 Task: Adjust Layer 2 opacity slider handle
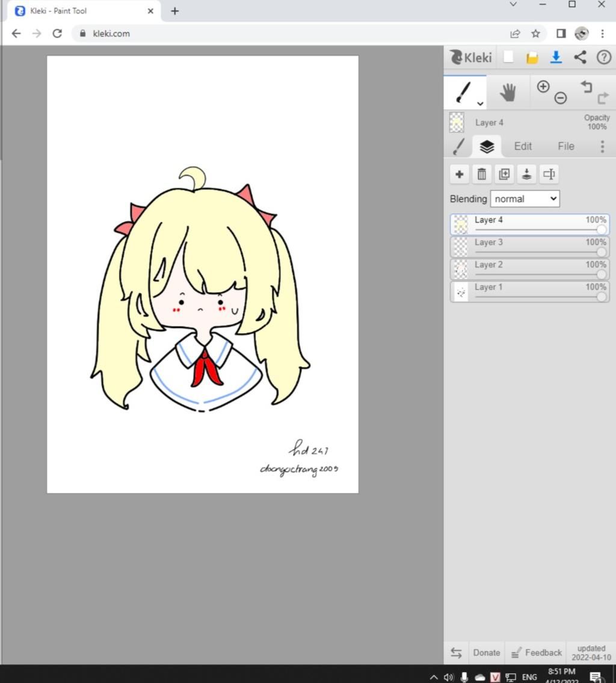click(601, 274)
